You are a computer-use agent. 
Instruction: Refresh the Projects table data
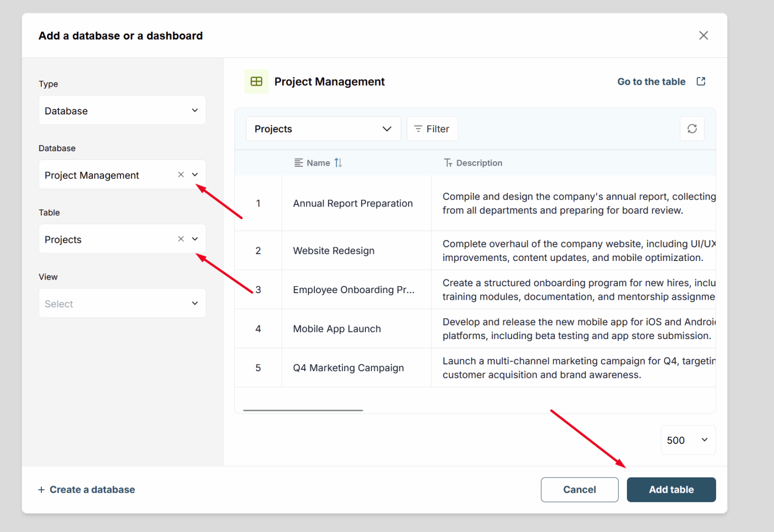(692, 128)
